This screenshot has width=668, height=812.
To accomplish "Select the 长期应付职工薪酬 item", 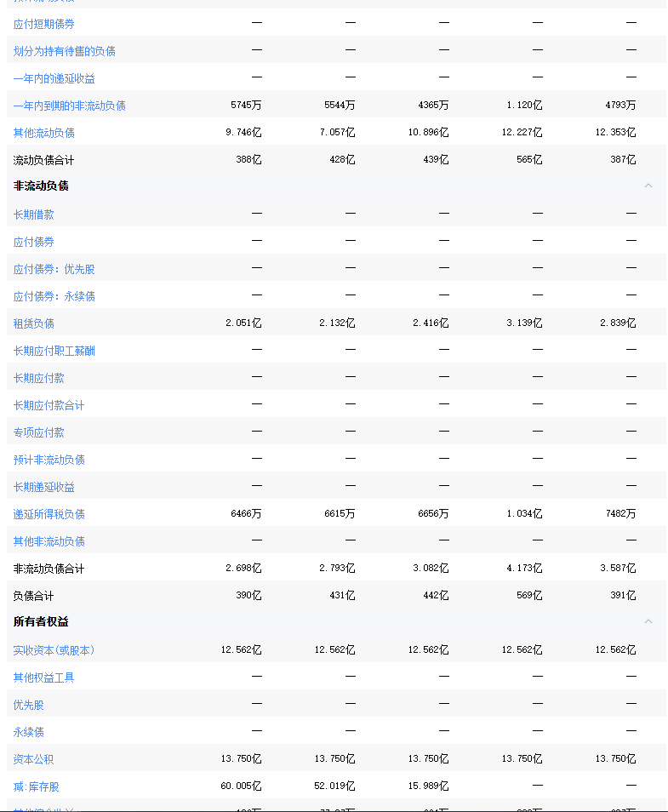I will click(x=54, y=351).
